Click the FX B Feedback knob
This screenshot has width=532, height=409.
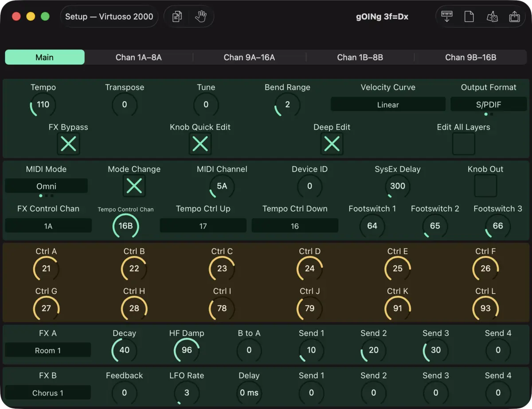click(125, 393)
